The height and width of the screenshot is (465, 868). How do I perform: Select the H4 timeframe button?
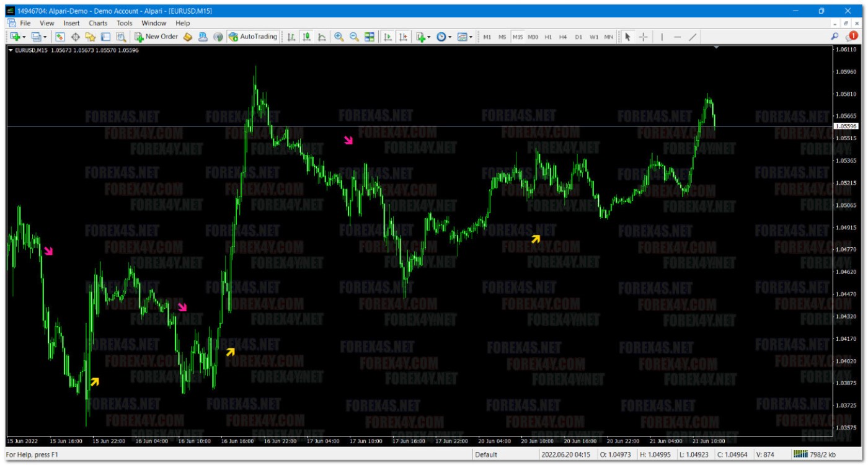click(563, 37)
